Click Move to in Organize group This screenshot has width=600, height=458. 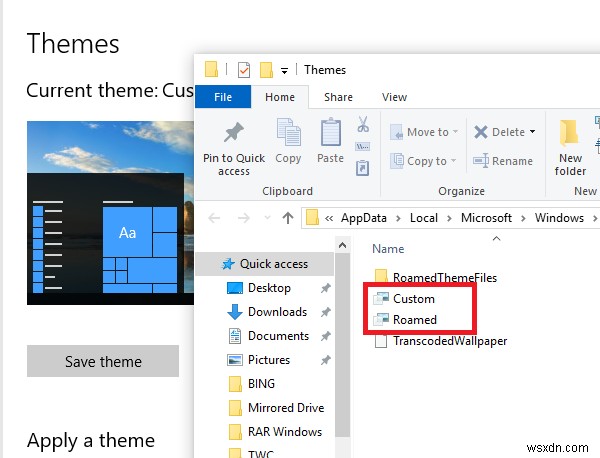coord(424,132)
